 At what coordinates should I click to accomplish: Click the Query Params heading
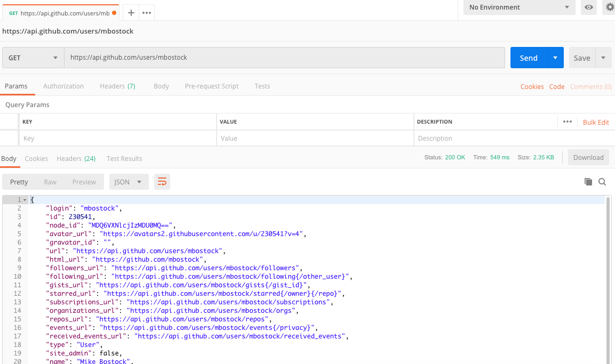pyautogui.click(x=27, y=104)
